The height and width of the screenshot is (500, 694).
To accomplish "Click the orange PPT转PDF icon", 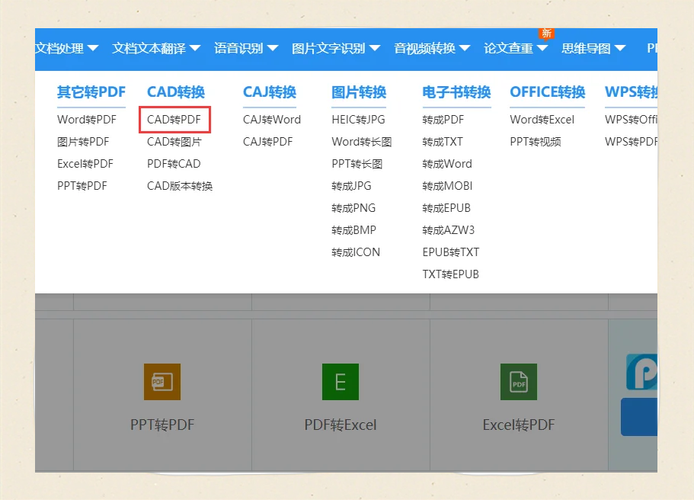I will (x=162, y=381).
